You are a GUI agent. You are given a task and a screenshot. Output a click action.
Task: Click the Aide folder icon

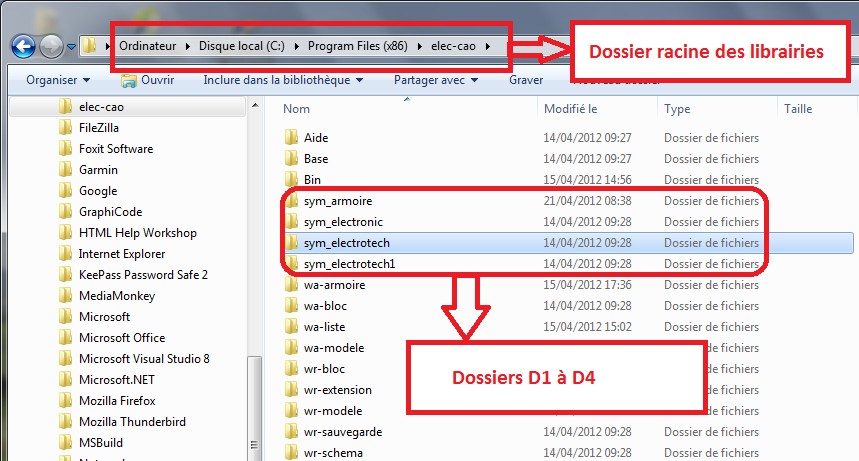[x=291, y=138]
